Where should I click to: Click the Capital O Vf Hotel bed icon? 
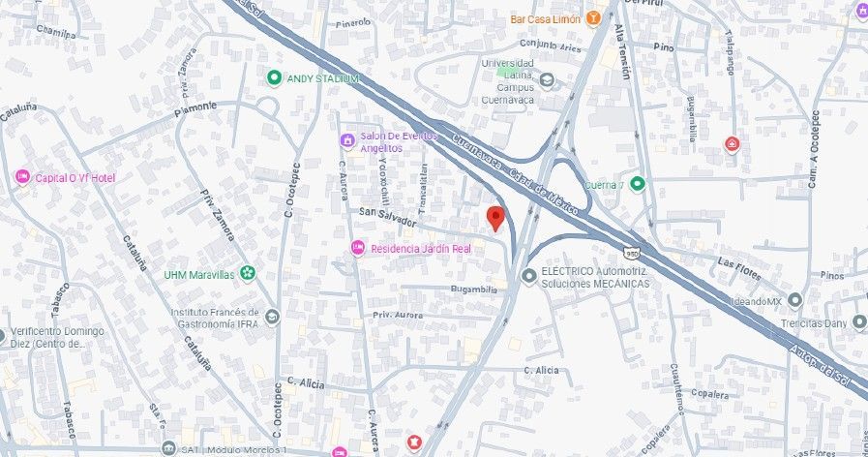pyautogui.click(x=22, y=177)
